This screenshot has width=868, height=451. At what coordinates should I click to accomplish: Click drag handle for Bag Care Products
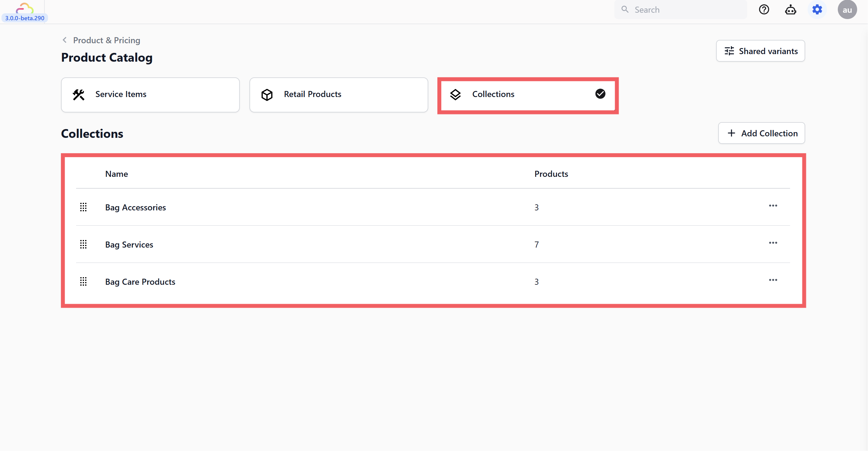(x=83, y=281)
